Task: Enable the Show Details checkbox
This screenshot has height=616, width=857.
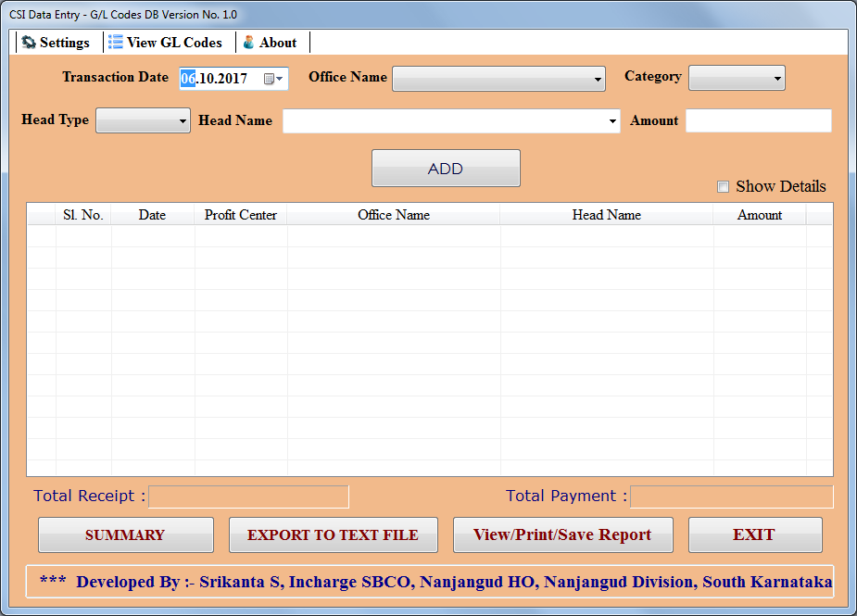Action: (723, 187)
